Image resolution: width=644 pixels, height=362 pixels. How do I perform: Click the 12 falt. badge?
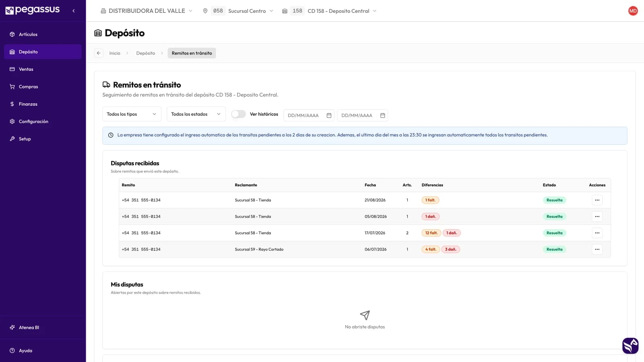coord(431,233)
